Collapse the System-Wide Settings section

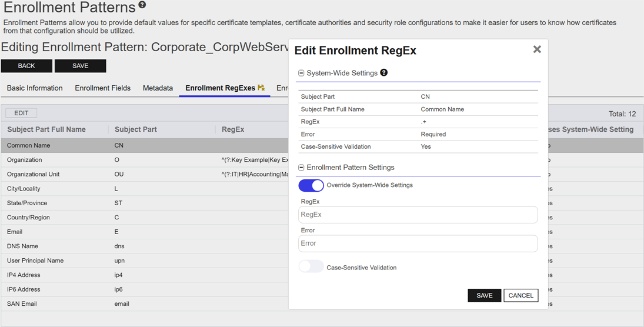302,74
